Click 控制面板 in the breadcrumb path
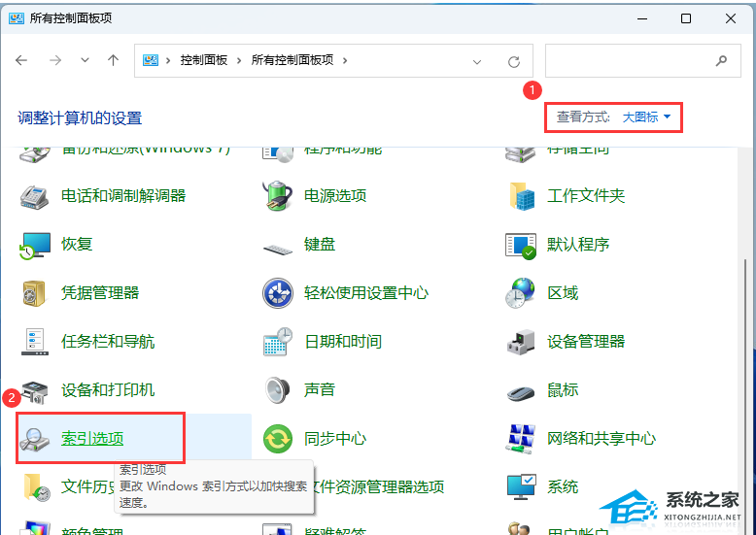Screen dimensions: 756x535 pos(203,60)
